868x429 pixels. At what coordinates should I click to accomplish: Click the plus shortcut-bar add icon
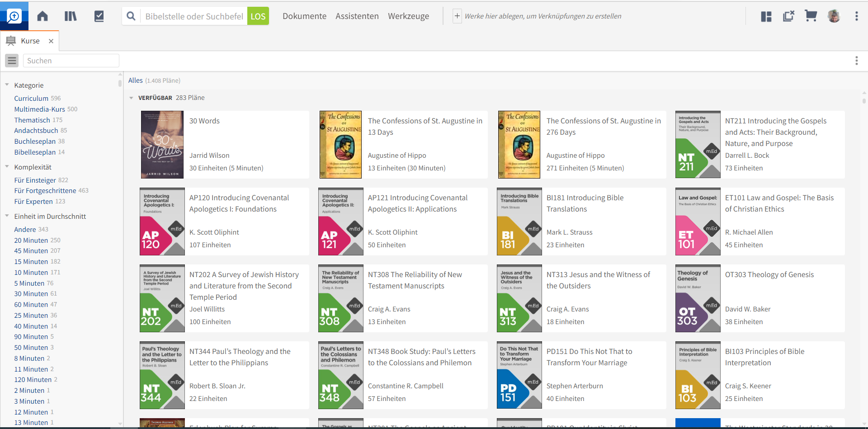[x=457, y=16]
